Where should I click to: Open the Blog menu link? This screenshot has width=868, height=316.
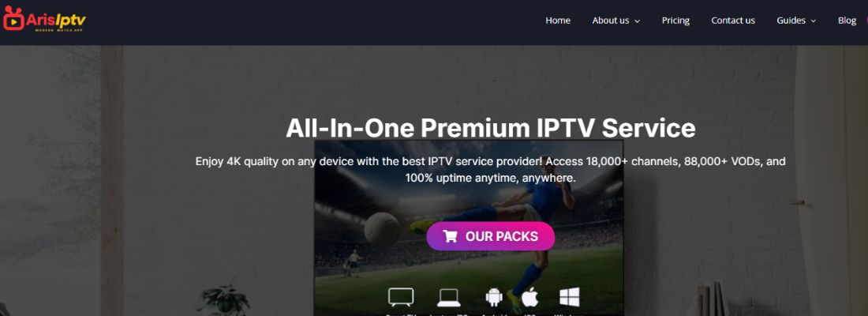(847, 21)
